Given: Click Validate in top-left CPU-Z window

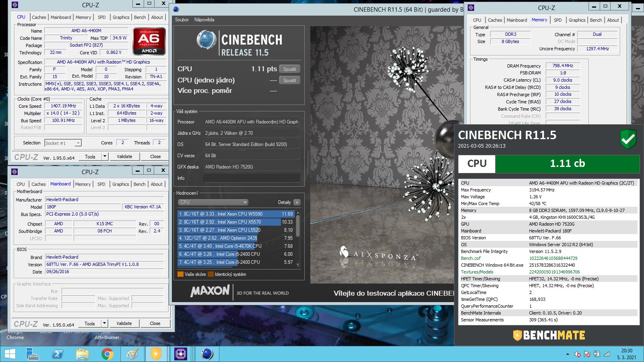Looking at the screenshot, I should coord(124,156).
